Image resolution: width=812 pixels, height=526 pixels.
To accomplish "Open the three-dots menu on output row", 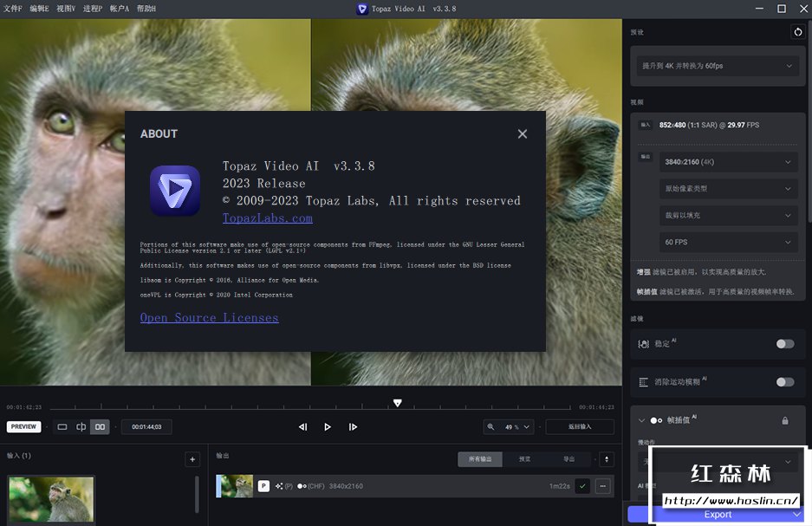I will click(x=603, y=486).
